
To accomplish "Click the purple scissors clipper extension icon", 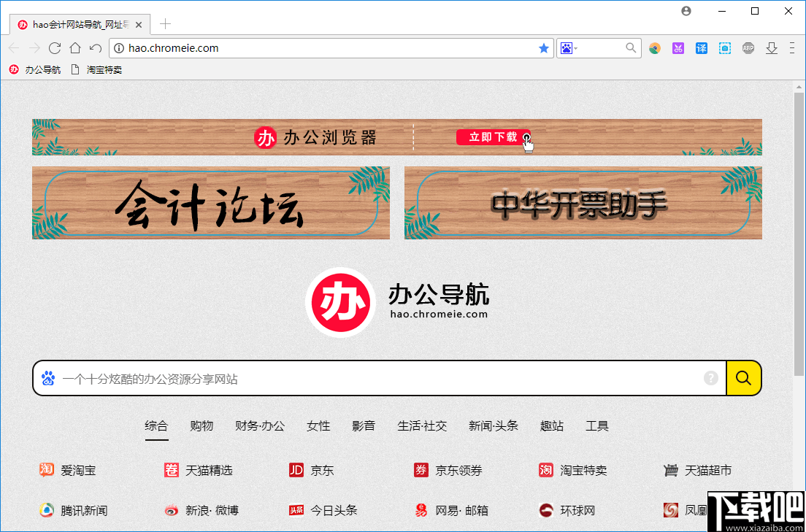I will tap(678, 47).
